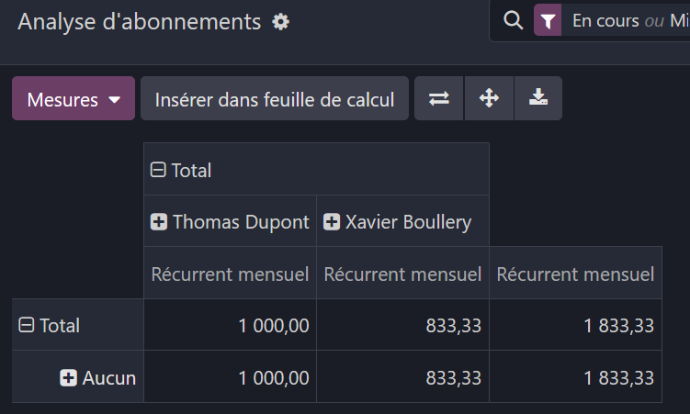Sort by Thomas Dupont's Récurrent mensuel header
The image size is (690, 414).
point(230,273)
